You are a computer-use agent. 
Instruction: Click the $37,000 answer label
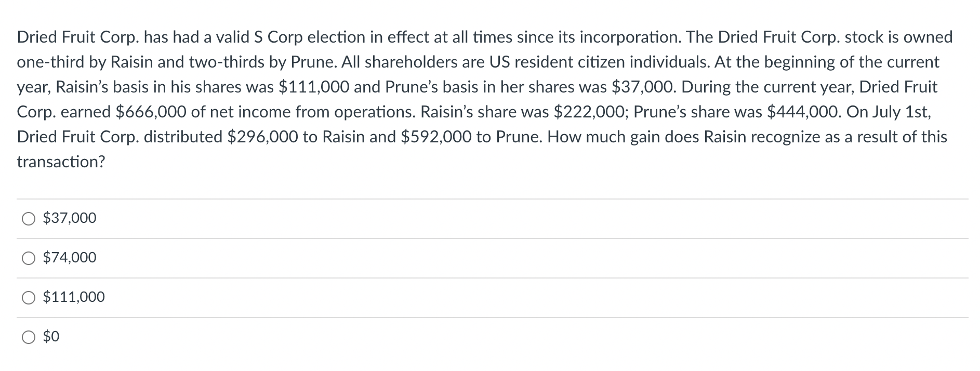point(69,218)
